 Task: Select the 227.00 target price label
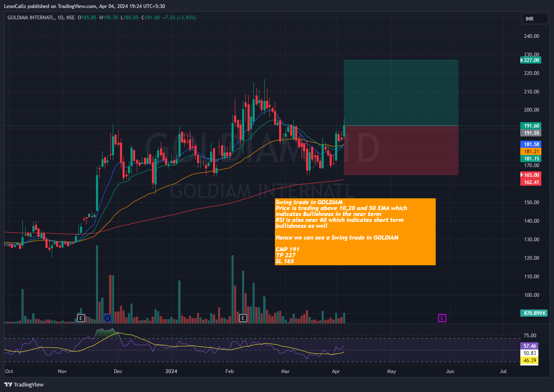531,60
